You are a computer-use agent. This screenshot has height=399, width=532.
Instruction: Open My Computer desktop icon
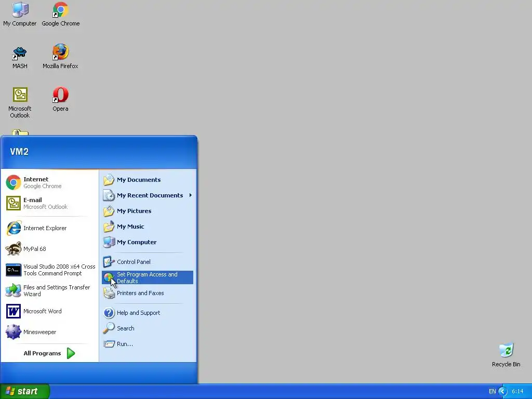point(20,14)
